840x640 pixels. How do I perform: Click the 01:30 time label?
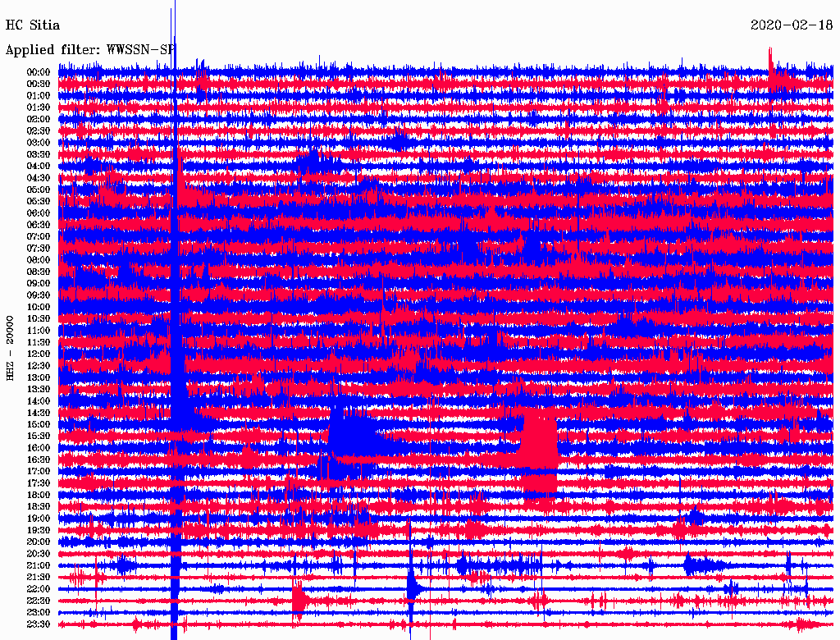pyautogui.click(x=39, y=107)
